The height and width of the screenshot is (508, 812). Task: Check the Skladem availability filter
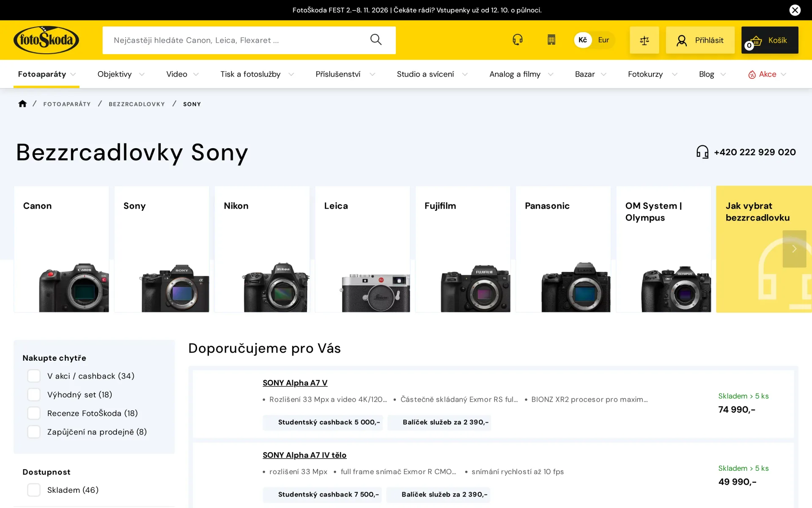coord(34,490)
